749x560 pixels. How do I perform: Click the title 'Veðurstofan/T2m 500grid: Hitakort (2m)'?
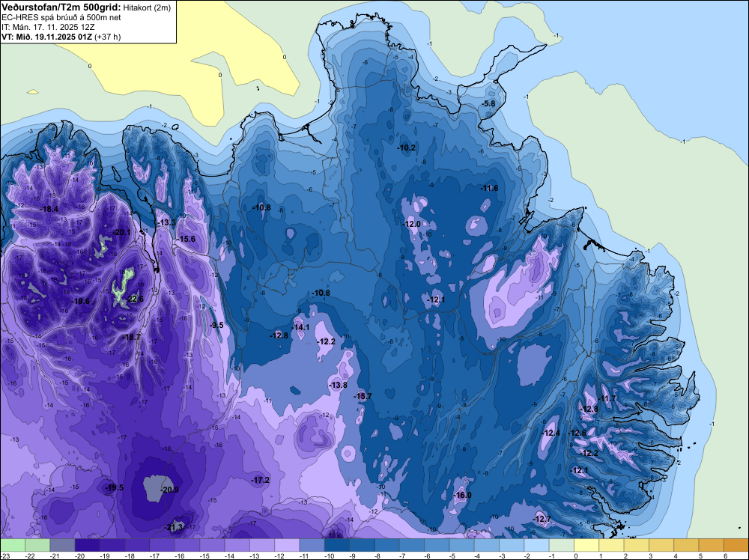click(85, 7)
